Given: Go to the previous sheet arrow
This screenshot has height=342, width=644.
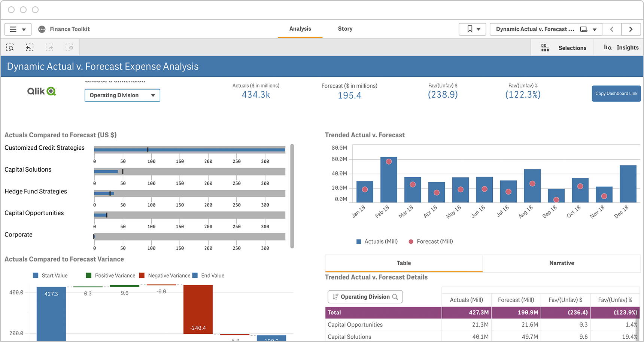Looking at the screenshot, I should tap(612, 29).
